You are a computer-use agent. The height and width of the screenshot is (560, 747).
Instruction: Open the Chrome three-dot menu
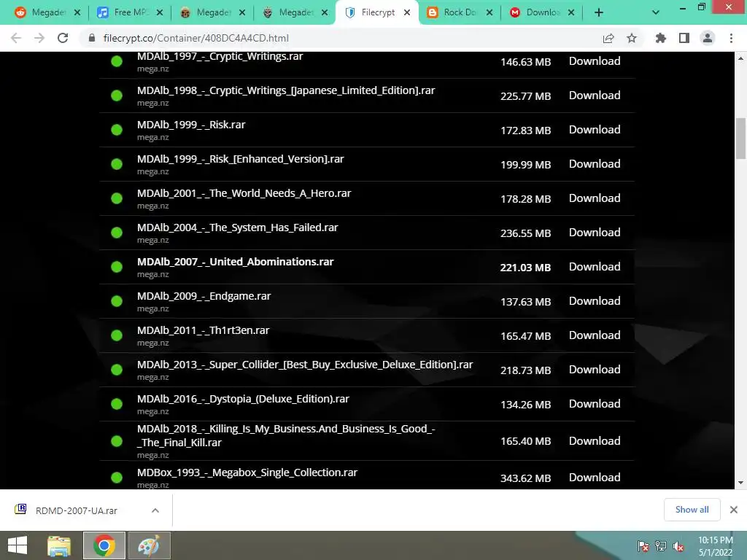pos(731,38)
